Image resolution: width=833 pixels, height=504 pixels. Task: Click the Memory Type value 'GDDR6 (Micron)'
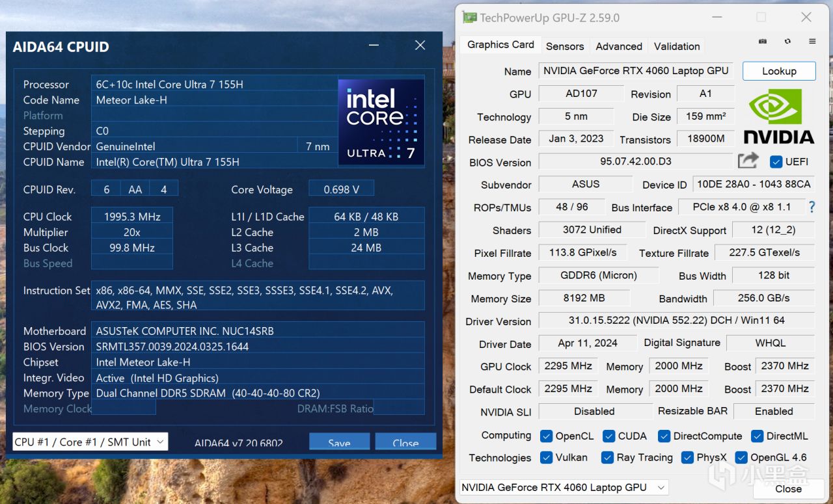(x=599, y=275)
